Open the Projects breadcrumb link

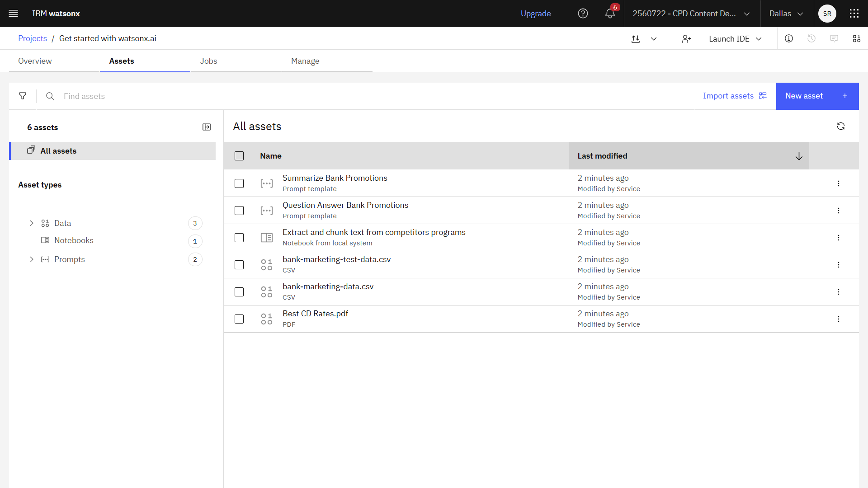[33, 38]
